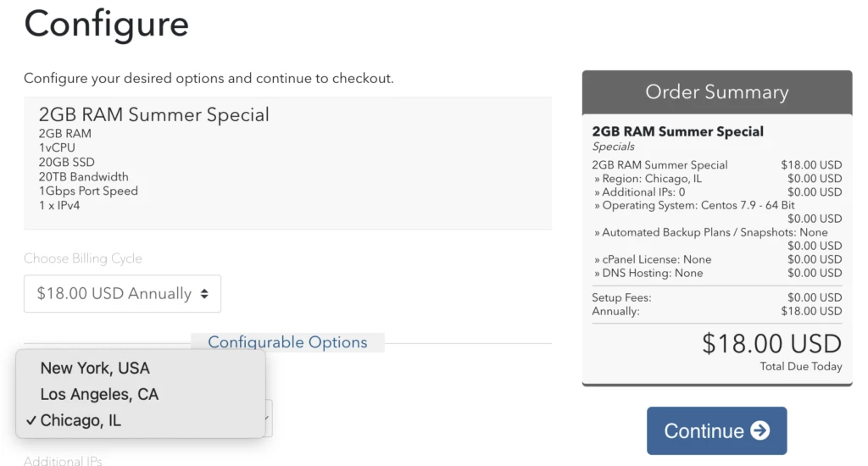868x466 pixels.
Task: Click the 1Gbps Port Speed spec line
Action: click(88, 191)
